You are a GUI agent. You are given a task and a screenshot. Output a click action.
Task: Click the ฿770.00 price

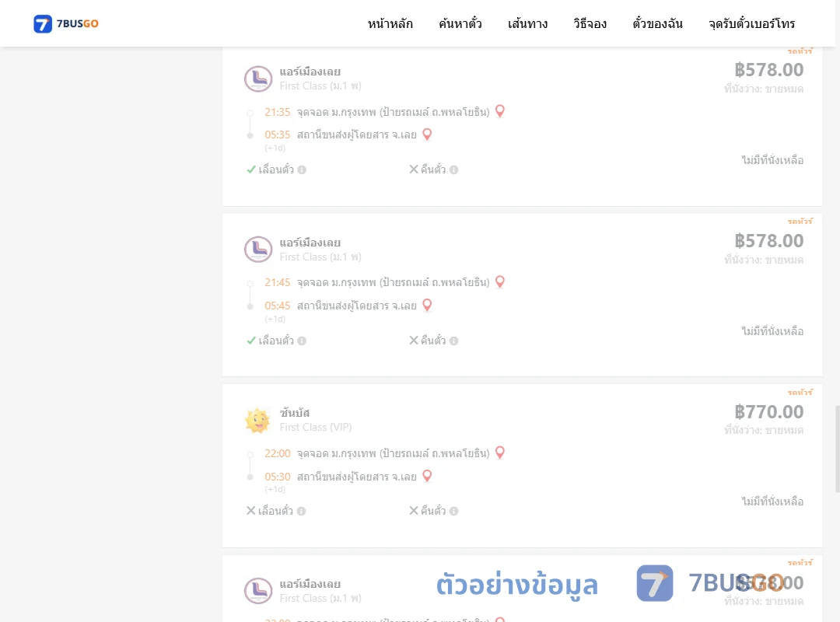[768, 412]
